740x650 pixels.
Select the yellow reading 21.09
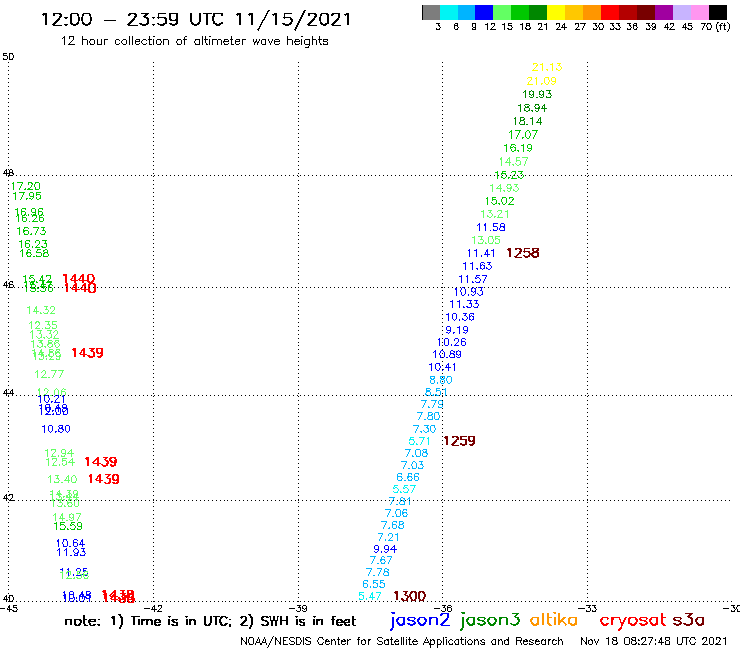[541, 81]
